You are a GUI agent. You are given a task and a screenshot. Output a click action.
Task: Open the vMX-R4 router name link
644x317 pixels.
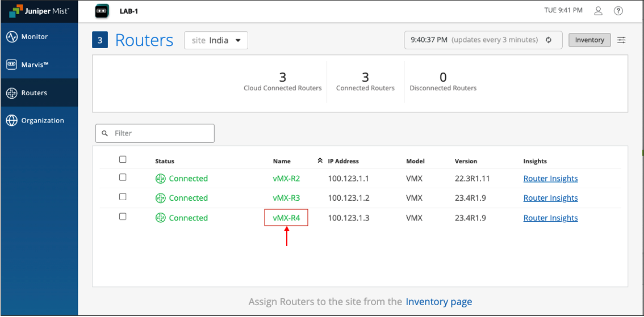tap(286, 218)
